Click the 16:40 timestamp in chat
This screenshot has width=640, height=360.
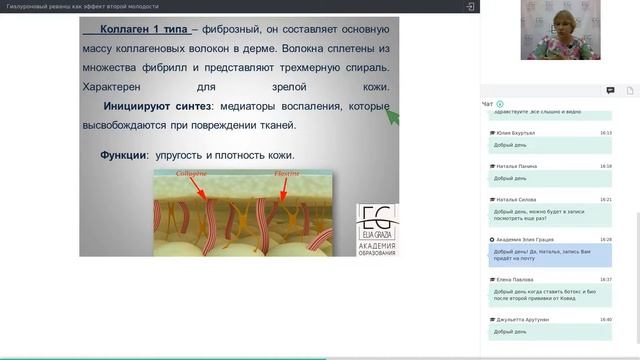pyautogui.click(x=606, y=320)
